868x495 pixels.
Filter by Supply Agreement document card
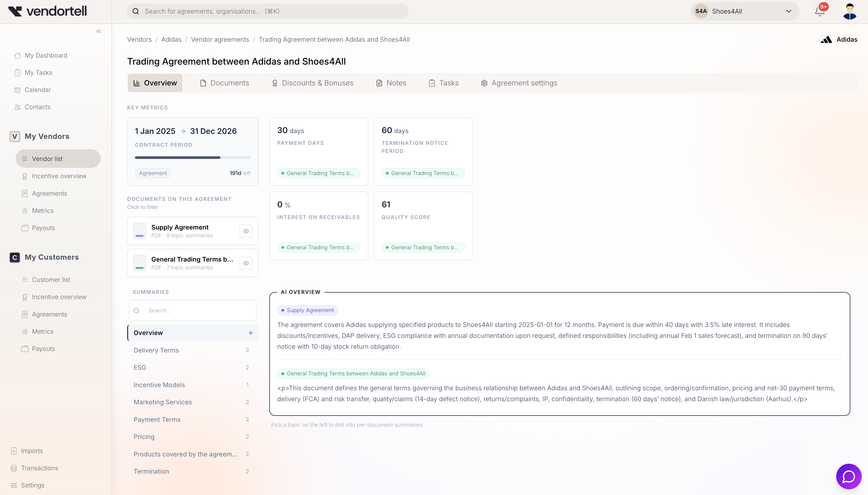pyautogui.click(x=193, y=231)
